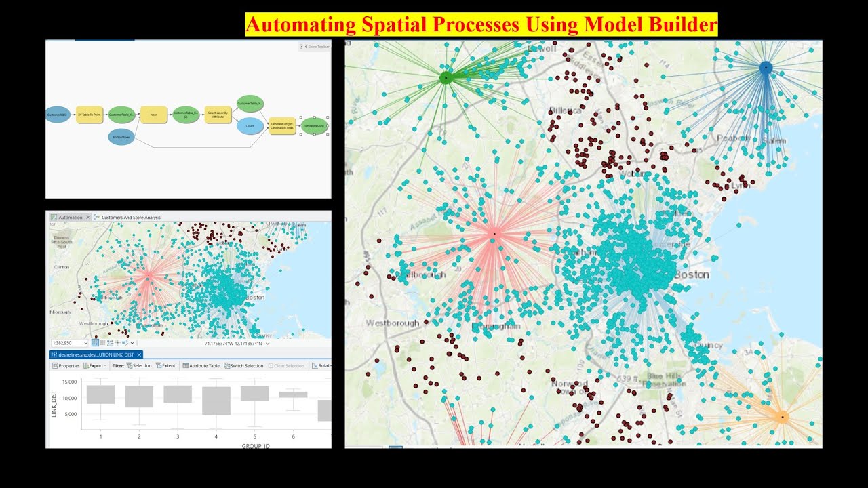868x488 pixels.
Task: Click the dynamic constraints arrow icon
Action: (125, 343)
